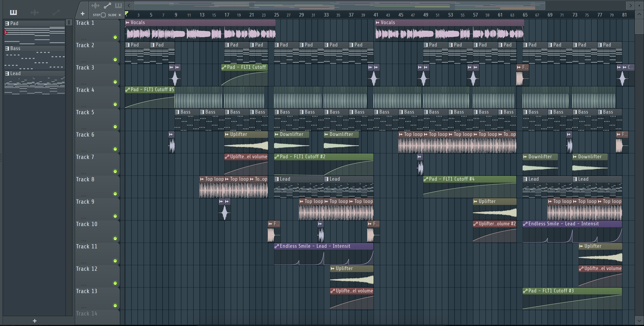
Task: Click the Bass pattern icon in picker
Action: [x=7, y=49]
